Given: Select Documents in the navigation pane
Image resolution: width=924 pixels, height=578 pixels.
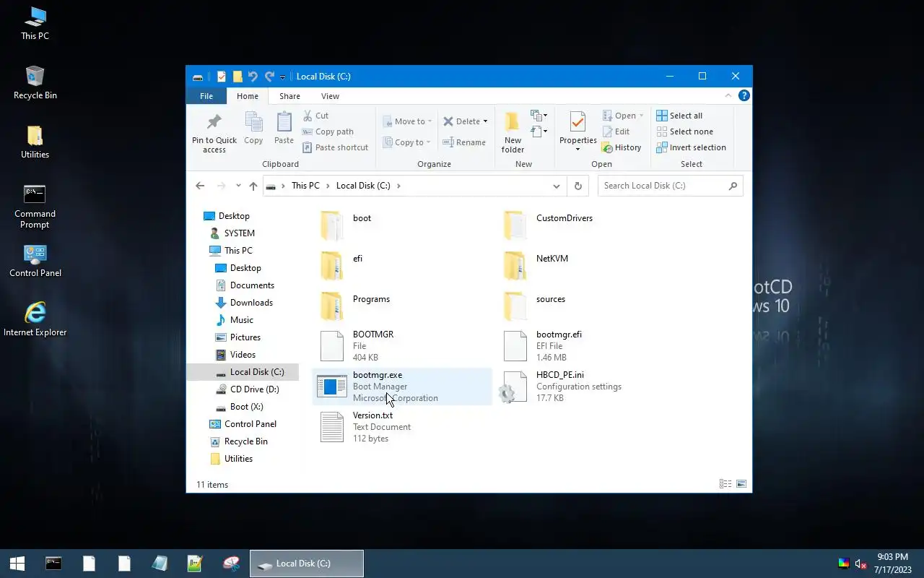Looking at the screenshot, I should 245,285.
